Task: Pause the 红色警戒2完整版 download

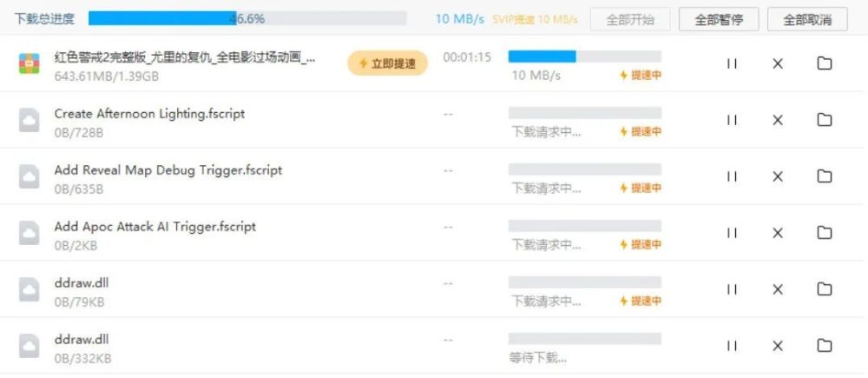Action: [x=732, y=63]
